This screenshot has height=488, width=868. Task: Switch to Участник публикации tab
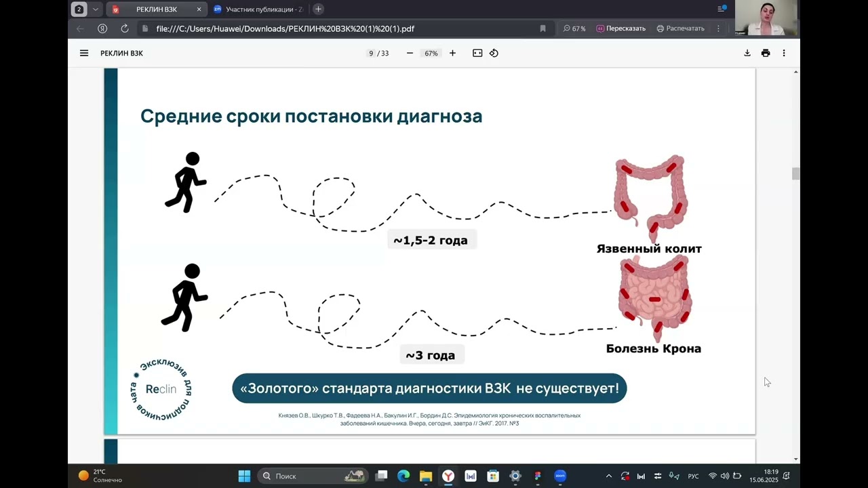(x=258, y=9)
